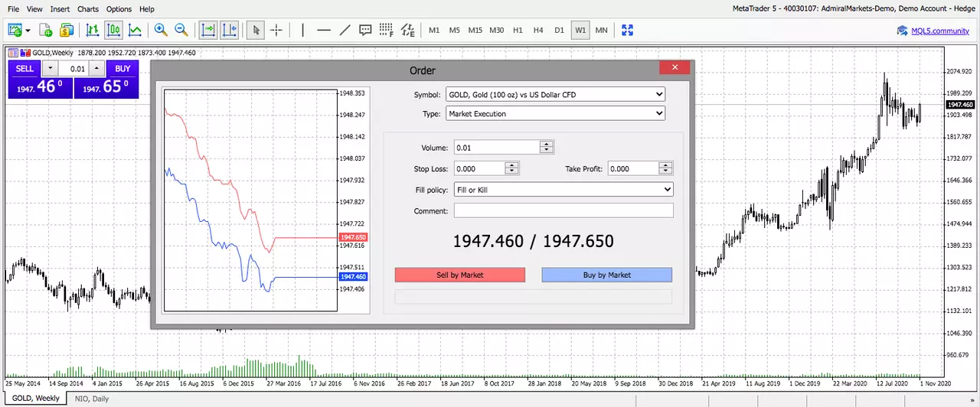Switch timeframe to M5
This screenshot has width=980, height=407.
coord(455,31)
